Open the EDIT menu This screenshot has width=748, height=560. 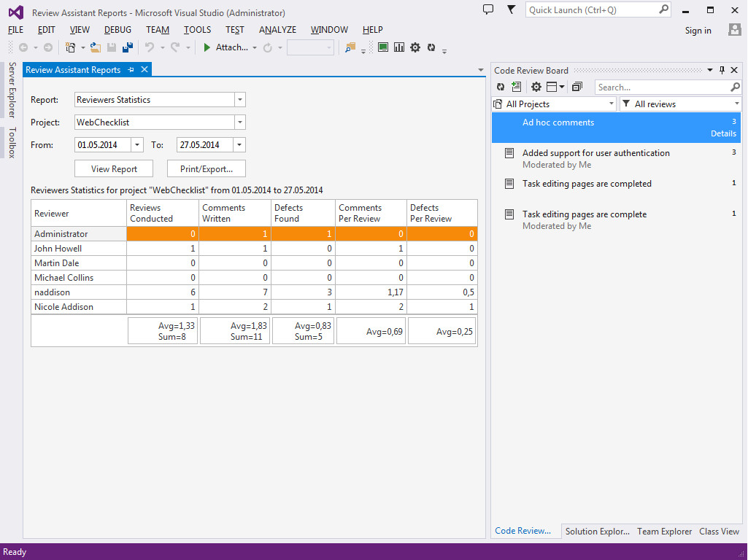(46, 30)
